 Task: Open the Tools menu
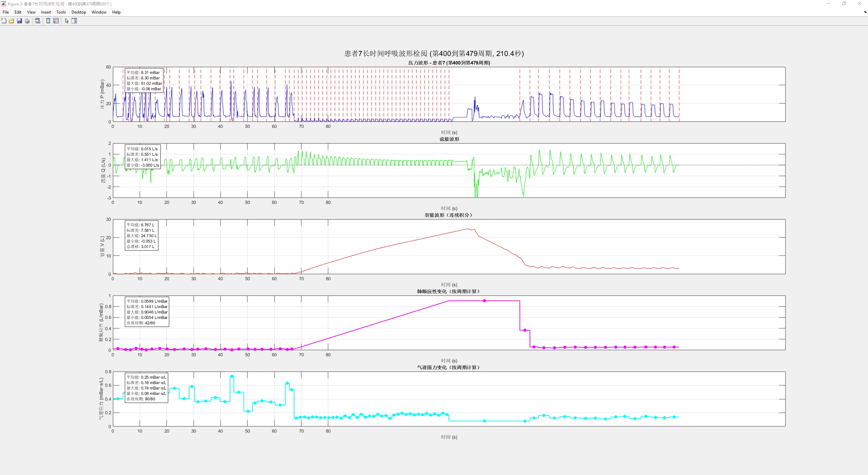click(61, 12)
